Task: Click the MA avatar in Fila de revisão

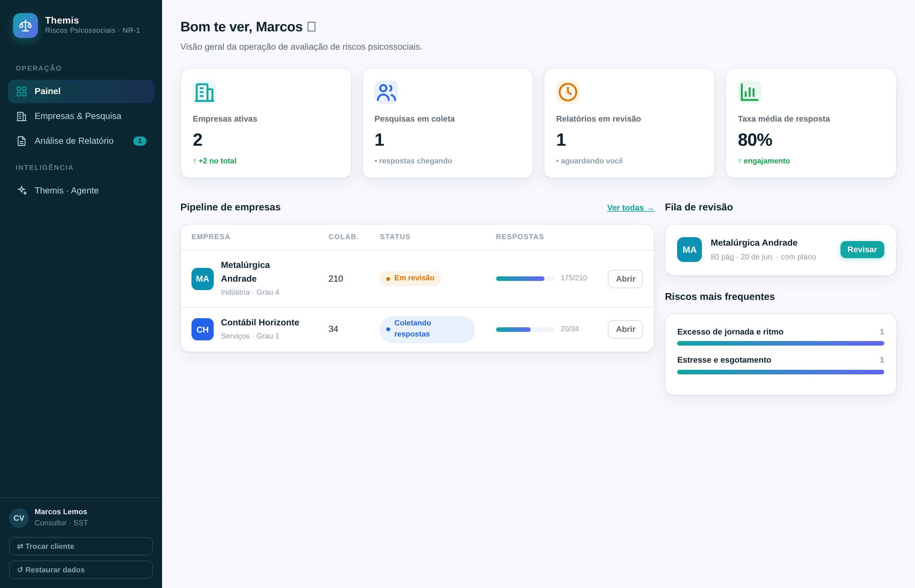Action: [689, 250]
